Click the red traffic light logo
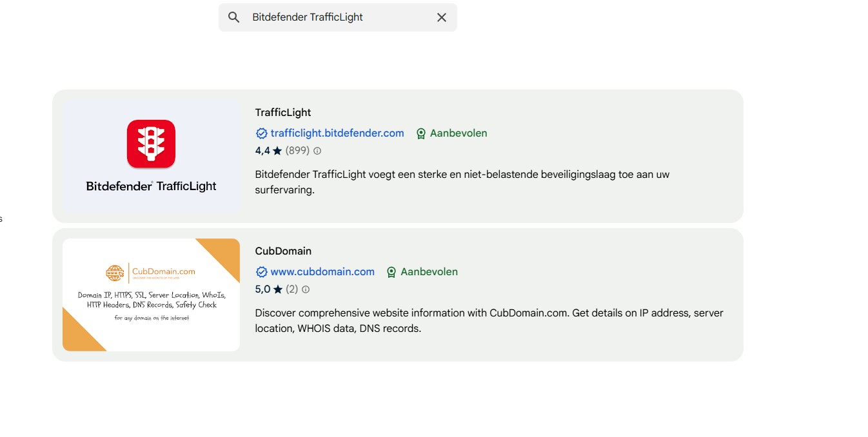 (x=151, y=144)
